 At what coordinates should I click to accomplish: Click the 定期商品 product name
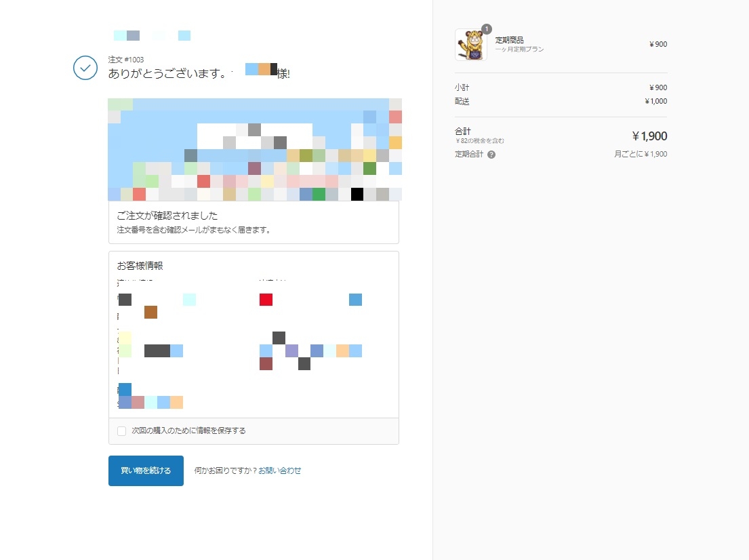[509, 40]
